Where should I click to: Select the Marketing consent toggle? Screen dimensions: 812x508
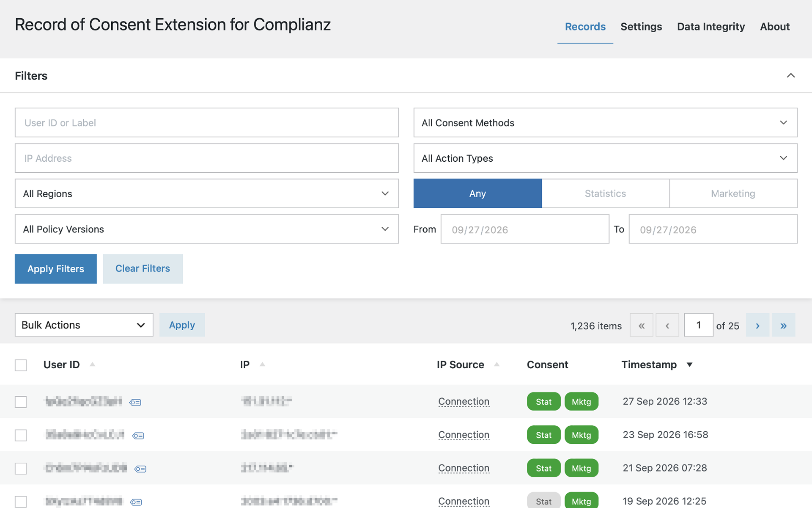733,193
